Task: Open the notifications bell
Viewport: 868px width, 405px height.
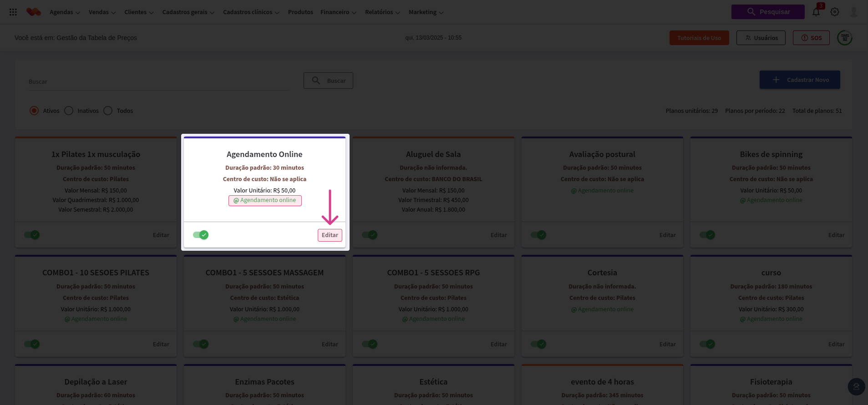Action: (x=816, y=12)
